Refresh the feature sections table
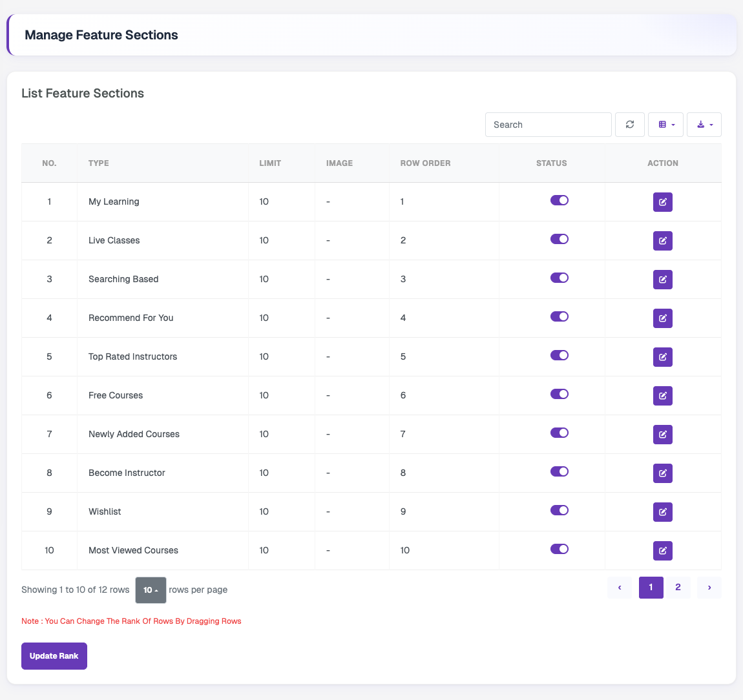This screenshot has height=700, width=743. click(630, 125)
